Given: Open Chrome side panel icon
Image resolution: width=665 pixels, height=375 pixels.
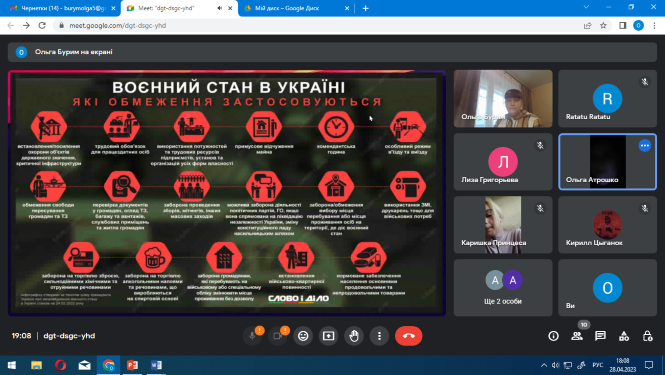Looking at the screenshot, I should pyautogui.click(x=623, y=25).
